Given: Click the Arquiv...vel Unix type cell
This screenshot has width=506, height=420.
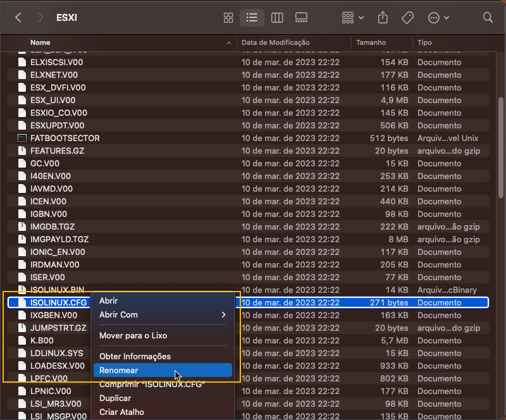Looking at the screenshot, I should pyautogui.click(x=448, y=138).
